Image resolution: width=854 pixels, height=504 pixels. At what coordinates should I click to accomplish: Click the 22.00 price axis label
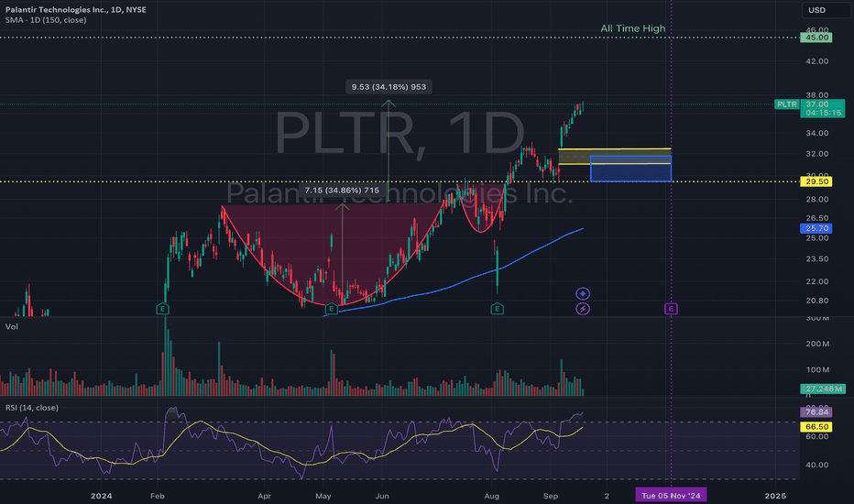817,281
